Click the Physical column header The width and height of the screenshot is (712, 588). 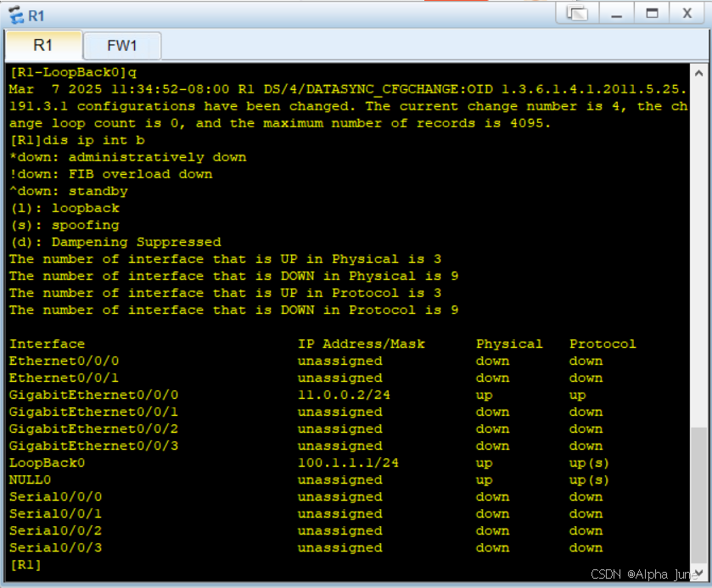click(509, 344)
